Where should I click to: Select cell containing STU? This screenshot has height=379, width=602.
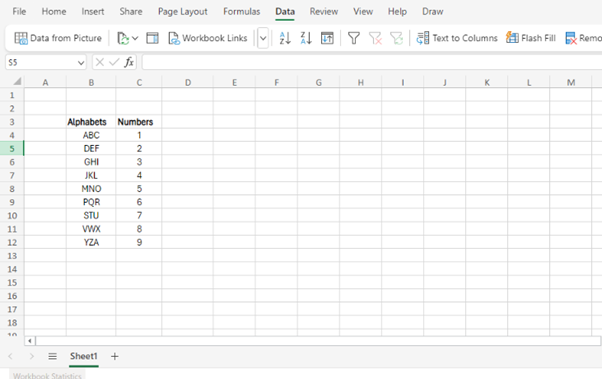click(91, 215)
